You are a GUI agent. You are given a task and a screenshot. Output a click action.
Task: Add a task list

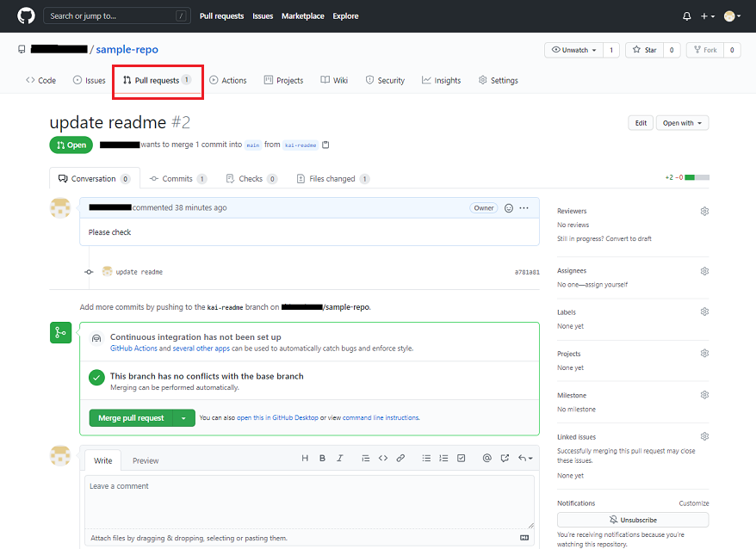[461, 459]
